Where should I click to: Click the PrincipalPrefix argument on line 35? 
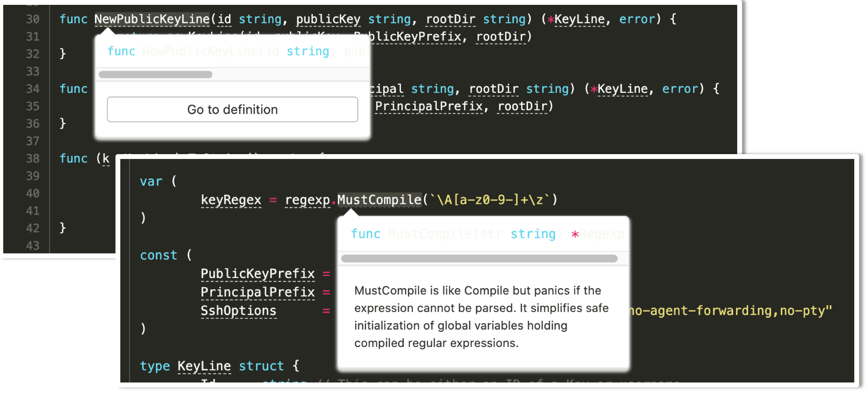pos(429,106)
